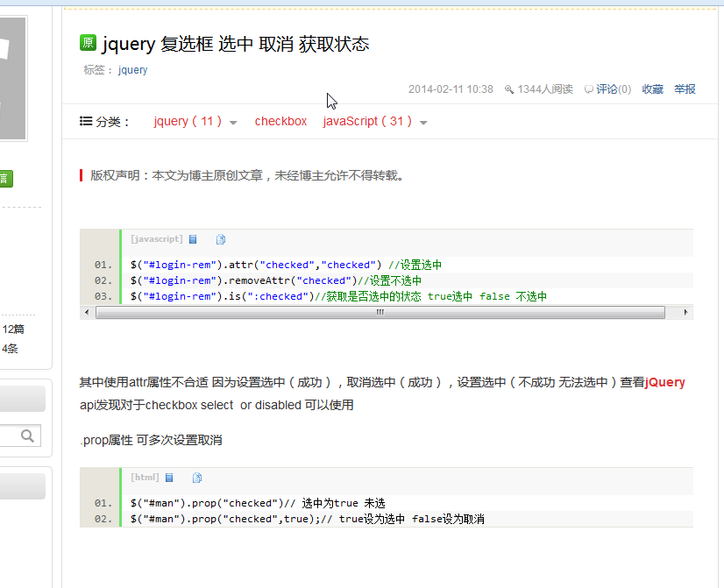Click the 1344人阅读 read count text

(x=545, y=89)
